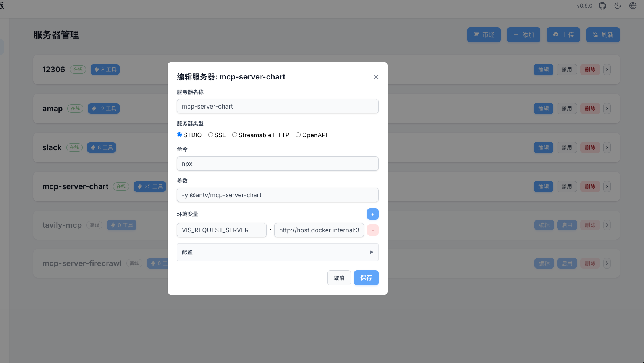Select the SSE server type
Screen dimensions: 644x363
tap(210, 135)
